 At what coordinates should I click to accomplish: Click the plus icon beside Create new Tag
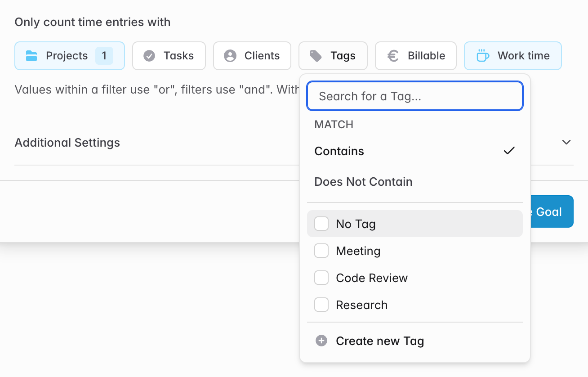coord(321,341)
